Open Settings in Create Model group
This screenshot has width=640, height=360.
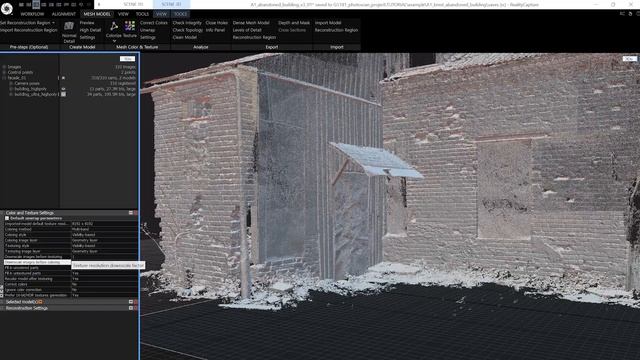pyautogui.click(x=87, y=37)
